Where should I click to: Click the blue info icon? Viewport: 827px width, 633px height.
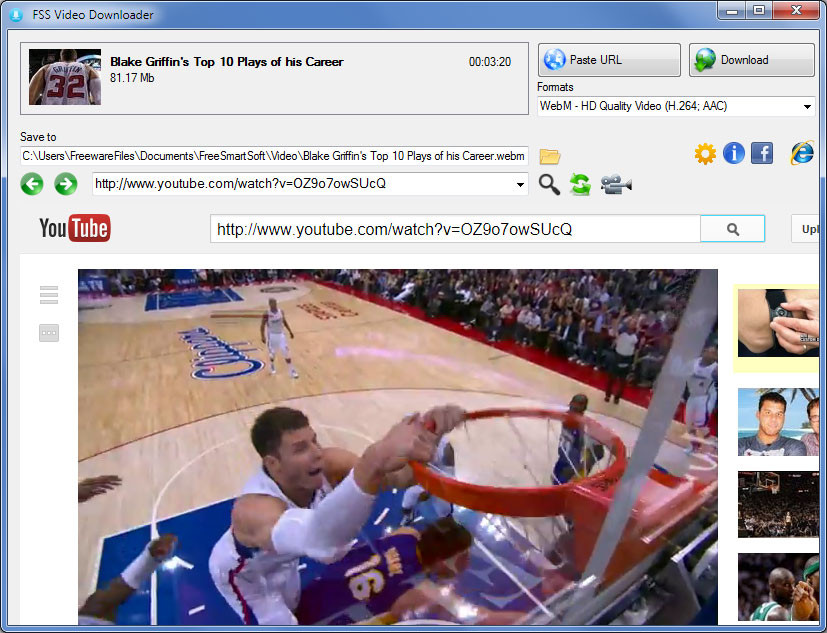(734, 154)
